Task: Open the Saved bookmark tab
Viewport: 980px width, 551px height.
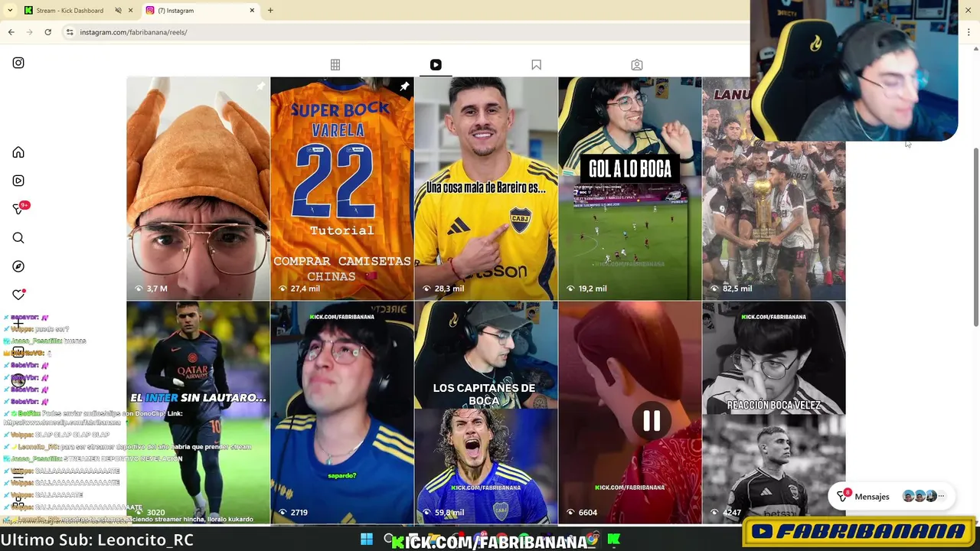Action: click(536, 65)
